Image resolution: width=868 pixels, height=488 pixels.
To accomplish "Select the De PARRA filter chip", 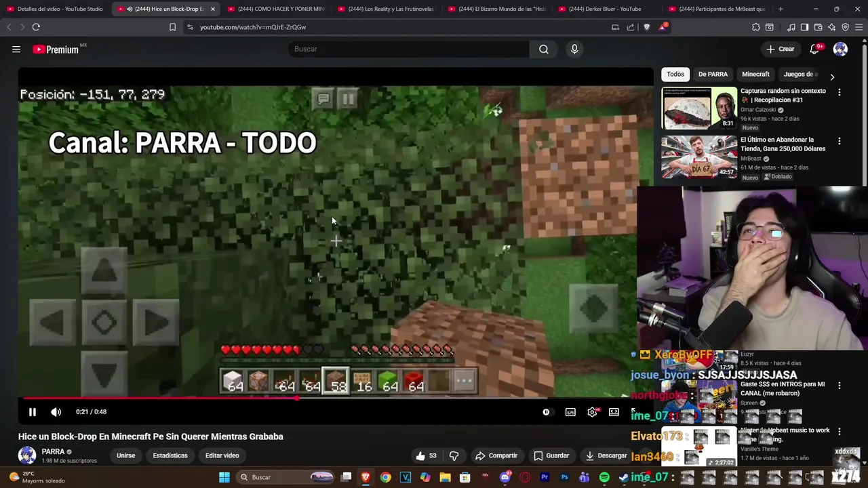I will point(713,74).
